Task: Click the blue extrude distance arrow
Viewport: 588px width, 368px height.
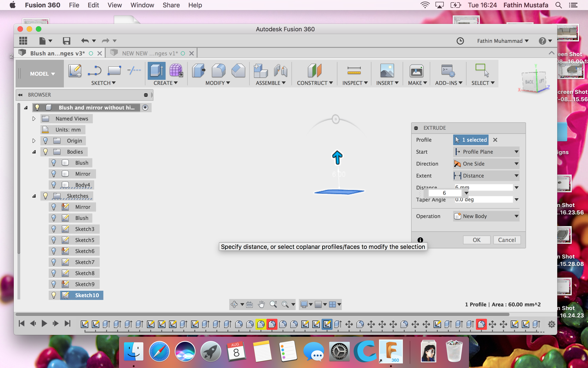Action: click(337, 157)
